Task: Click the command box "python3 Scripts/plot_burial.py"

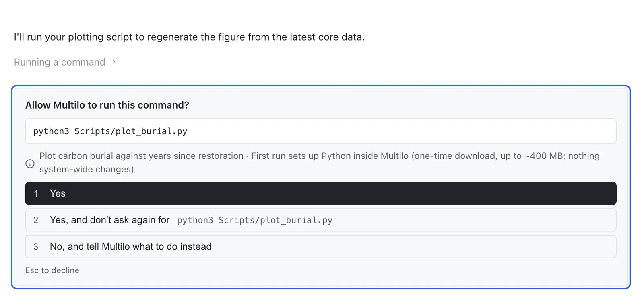Action: coord(321,131)
